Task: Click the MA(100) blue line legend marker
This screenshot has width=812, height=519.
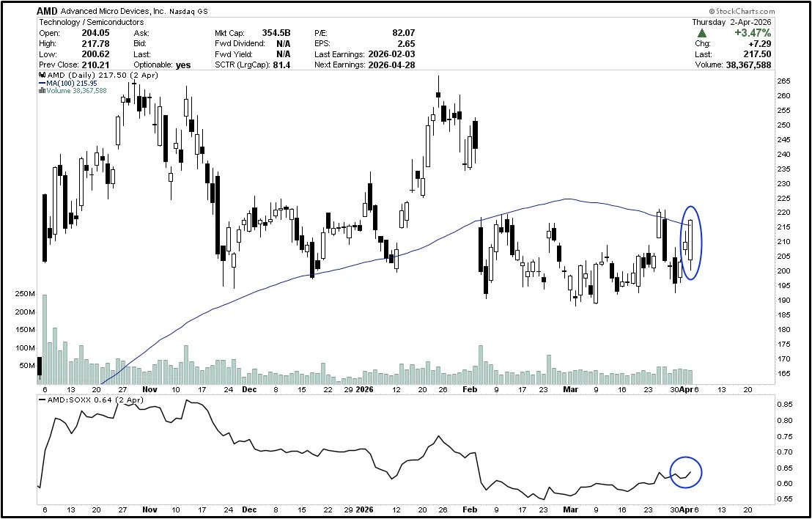Action: 43,83
